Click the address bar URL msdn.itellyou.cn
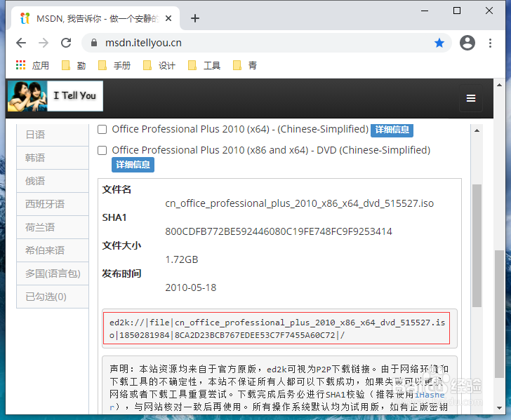The image size is (511, 420). [143, 43]
